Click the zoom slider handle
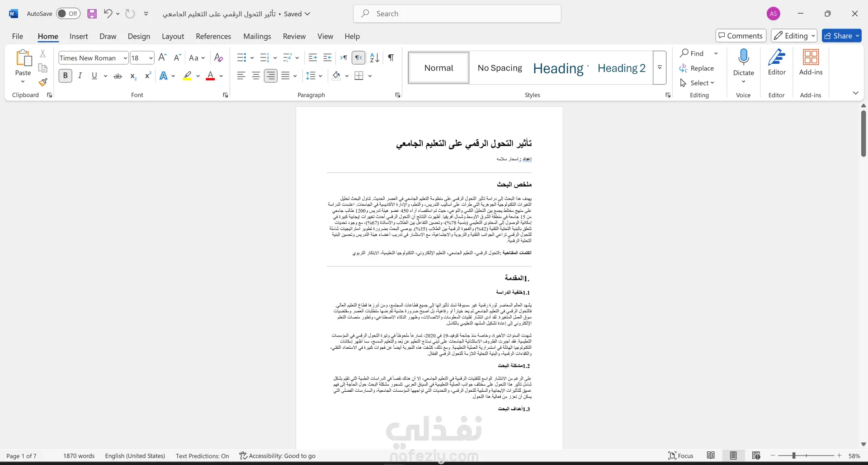Screen dimensions: 868x465 coord(793,456)
